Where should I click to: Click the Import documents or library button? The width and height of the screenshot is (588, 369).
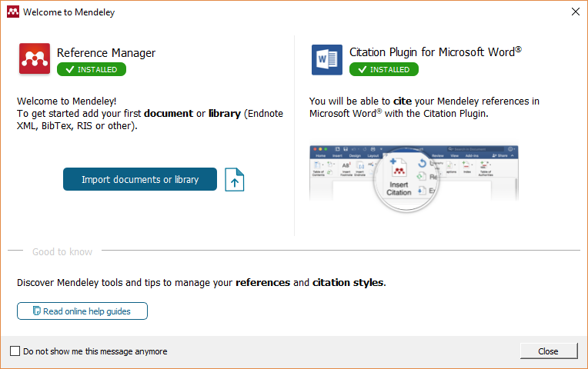tap(140, 179)
